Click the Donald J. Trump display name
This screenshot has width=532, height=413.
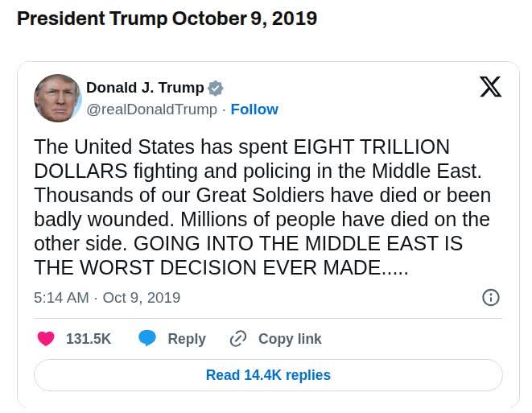145,88
